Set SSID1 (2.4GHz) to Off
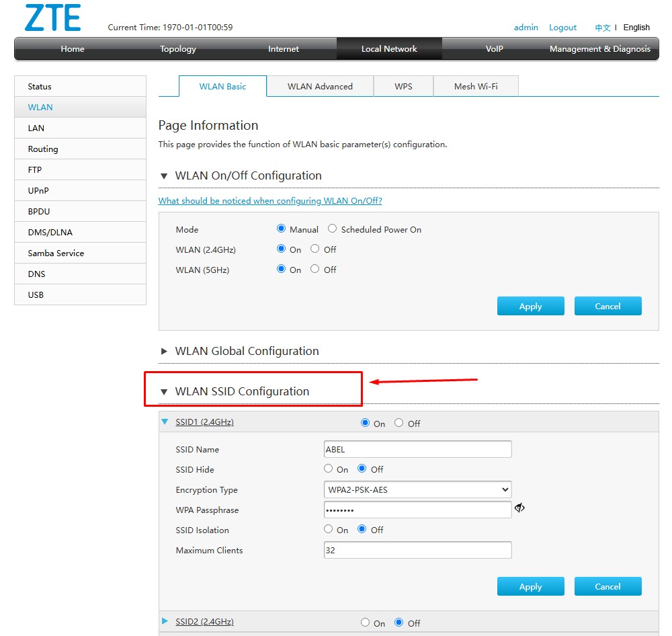The width and height of the screenshot is (672, 636). pyautogui.click(x=399, y=423)
